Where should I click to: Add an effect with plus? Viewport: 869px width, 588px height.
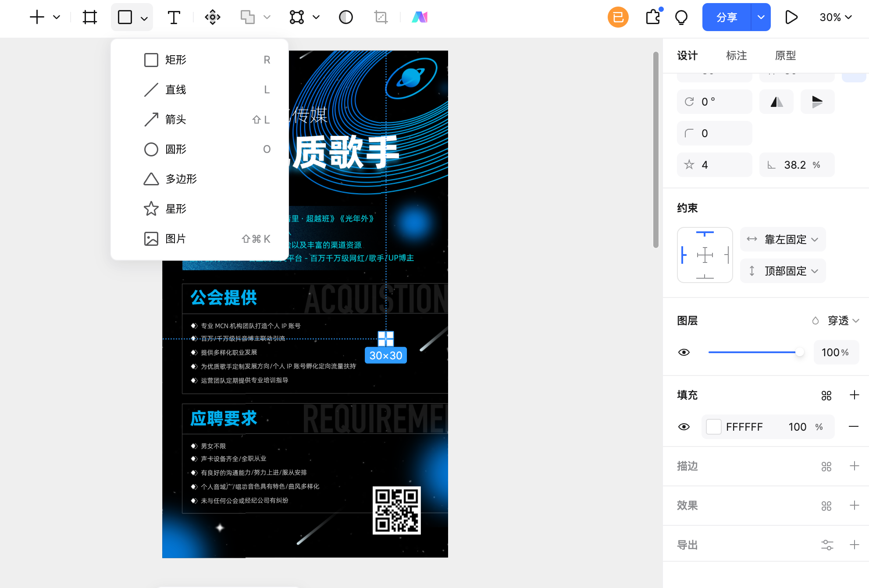(x=855, y=506)
